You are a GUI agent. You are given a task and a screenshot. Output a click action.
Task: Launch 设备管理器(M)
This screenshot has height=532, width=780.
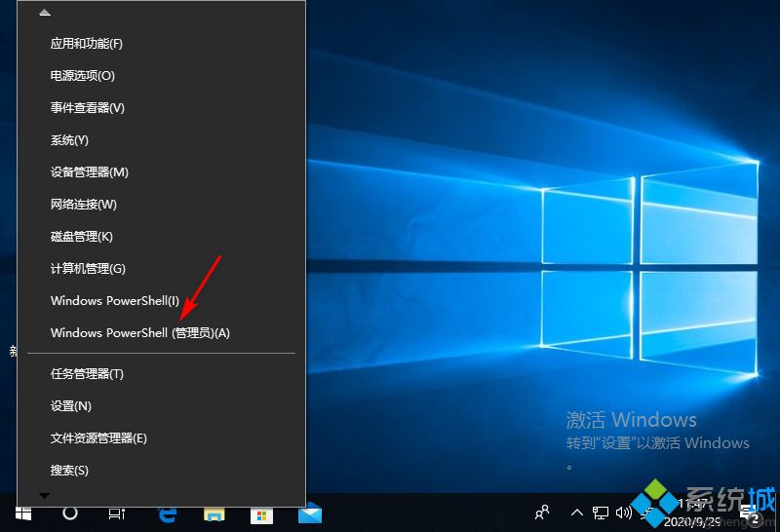pyautogui.click(x=161, y=172)
